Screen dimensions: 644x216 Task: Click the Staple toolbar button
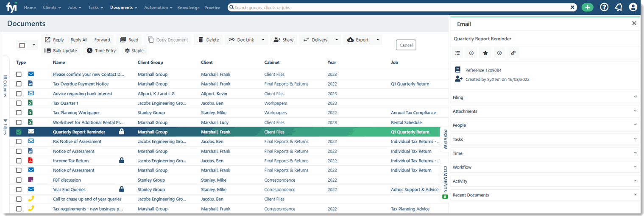134,50
